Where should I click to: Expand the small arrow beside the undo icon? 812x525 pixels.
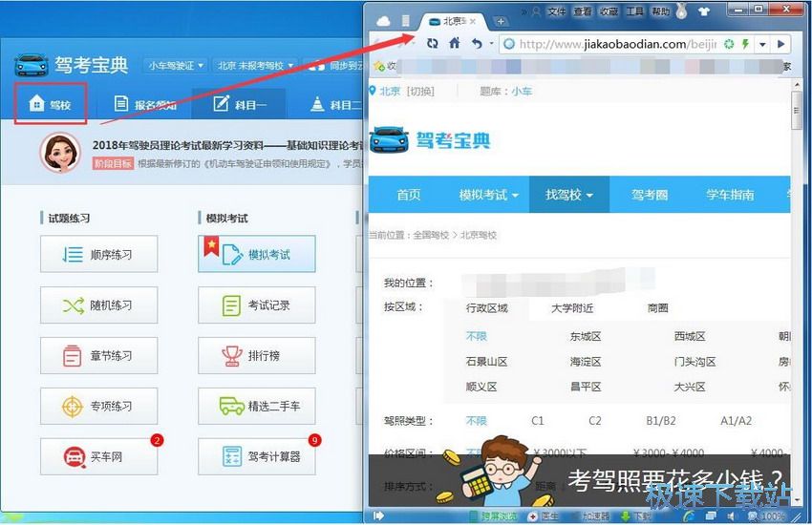[491, 44]
